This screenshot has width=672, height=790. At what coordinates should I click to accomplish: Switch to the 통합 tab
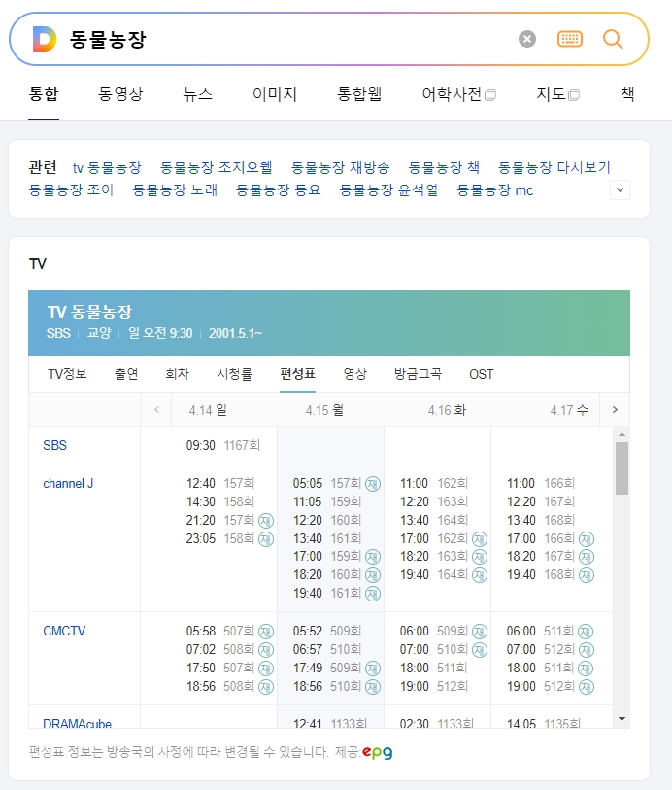[44, 94]
